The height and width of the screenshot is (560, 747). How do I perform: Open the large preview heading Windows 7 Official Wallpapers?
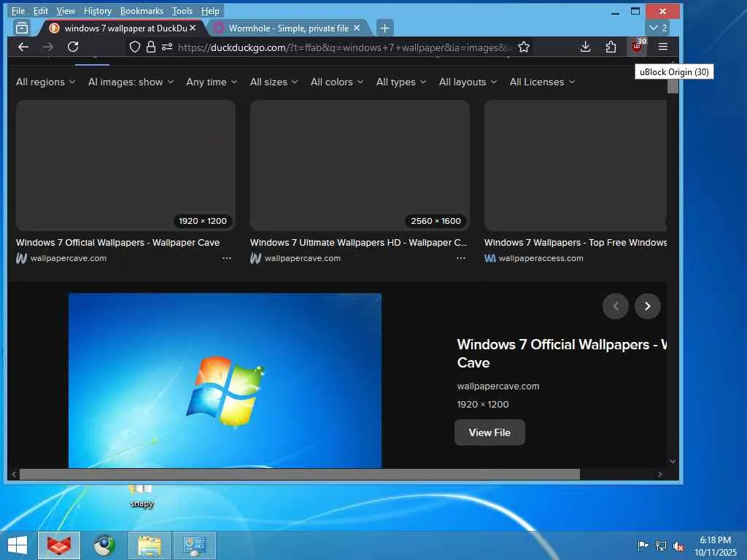(x=561, y=354)
